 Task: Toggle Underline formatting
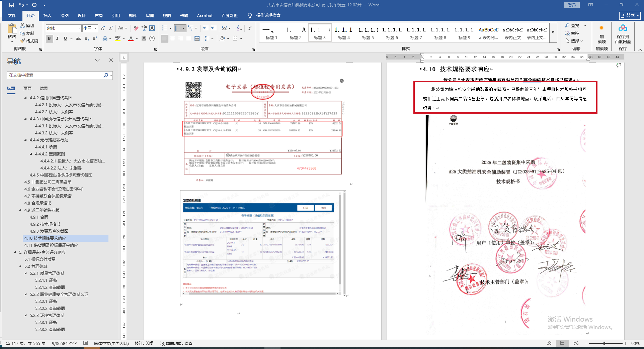(x=65, y=38)
